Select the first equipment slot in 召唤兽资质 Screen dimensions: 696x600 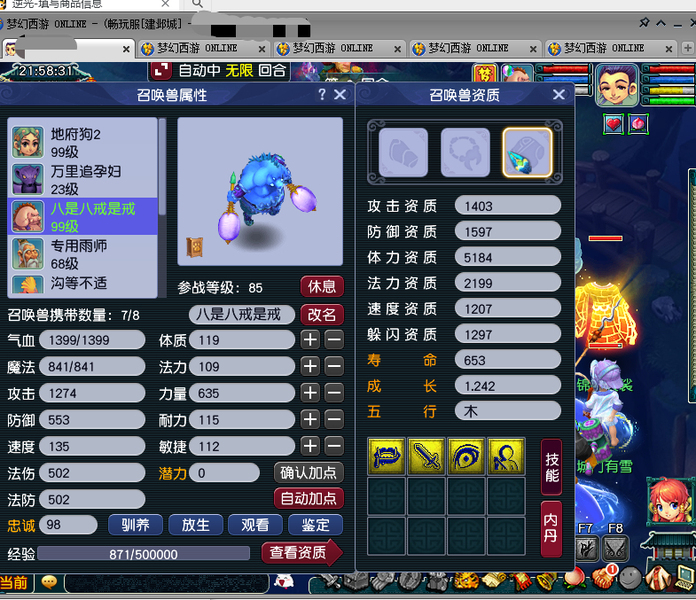coord(403,152)
